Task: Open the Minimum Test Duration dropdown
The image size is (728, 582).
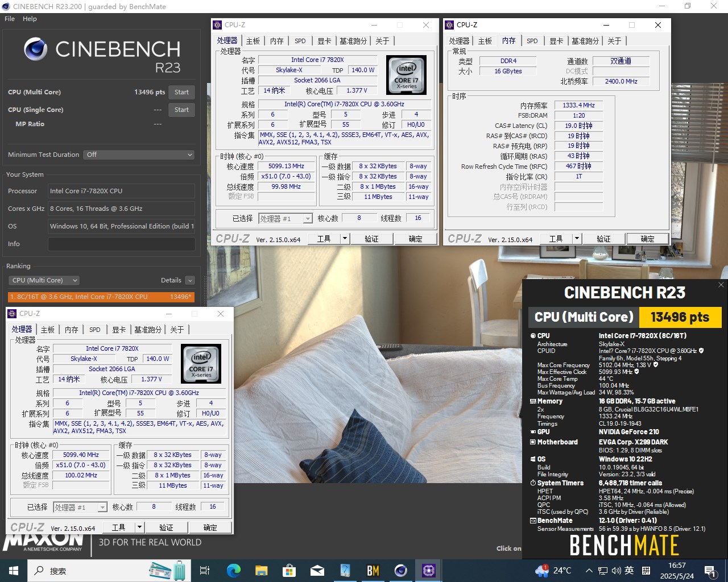Action: tap(139, 155)
